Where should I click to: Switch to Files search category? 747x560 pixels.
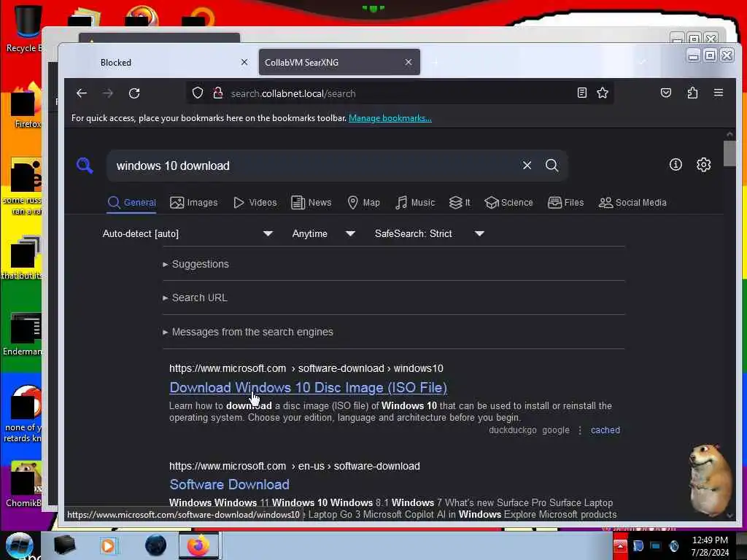565,203
